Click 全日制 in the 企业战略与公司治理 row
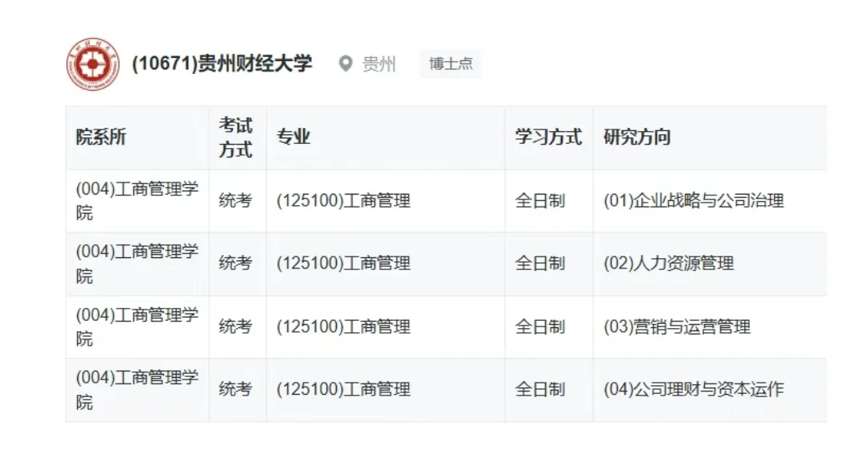The width and height of the screenshot is (868, 451). pos(540,200)
